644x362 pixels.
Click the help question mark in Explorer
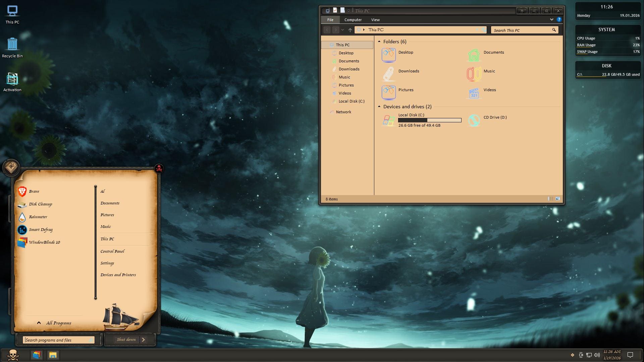[559, 19]
